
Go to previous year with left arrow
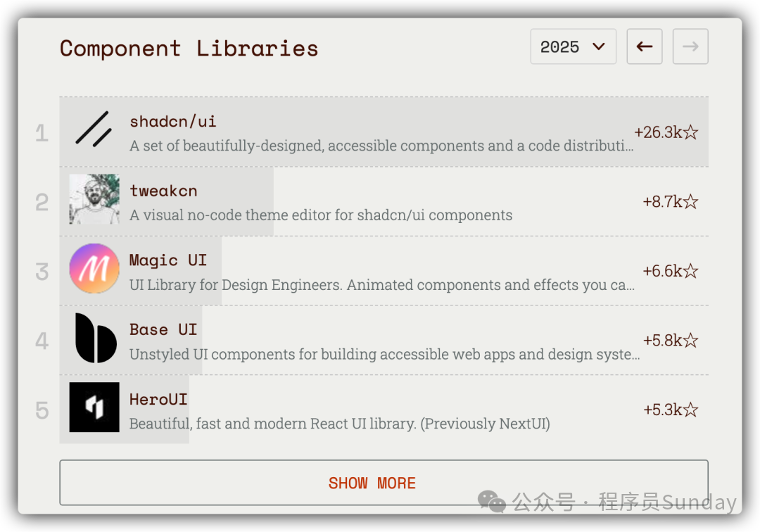coord(644,46)
